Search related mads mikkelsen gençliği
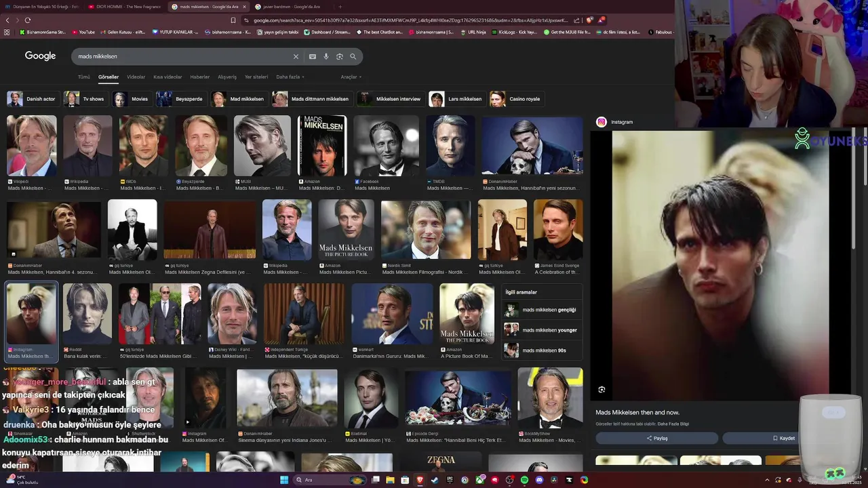 click(542, 310)
